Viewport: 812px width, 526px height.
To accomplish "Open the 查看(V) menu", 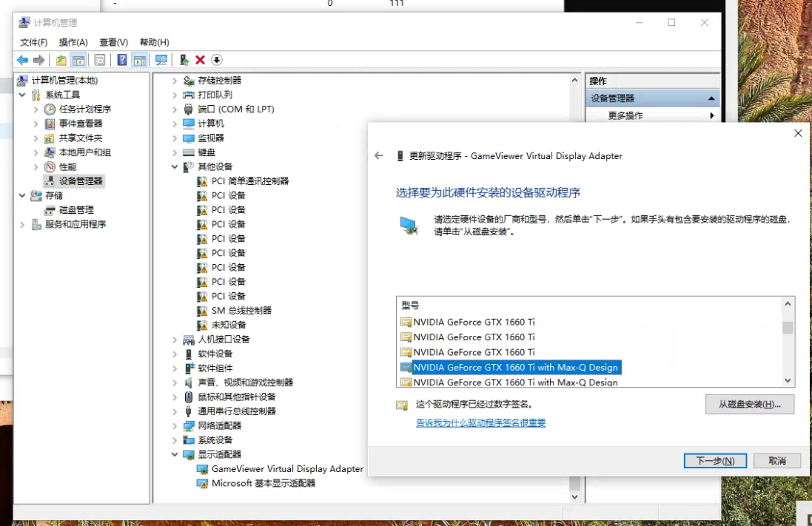I will pos(112,42).
